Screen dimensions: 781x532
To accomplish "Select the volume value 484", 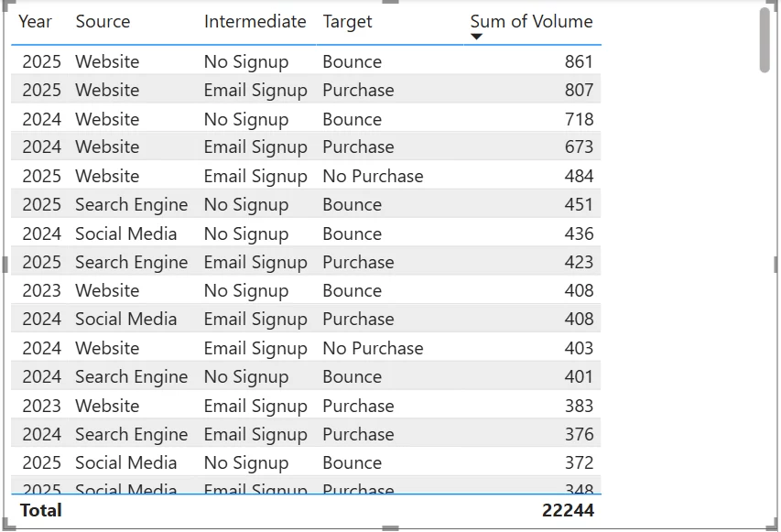I will tap(579, 177).
